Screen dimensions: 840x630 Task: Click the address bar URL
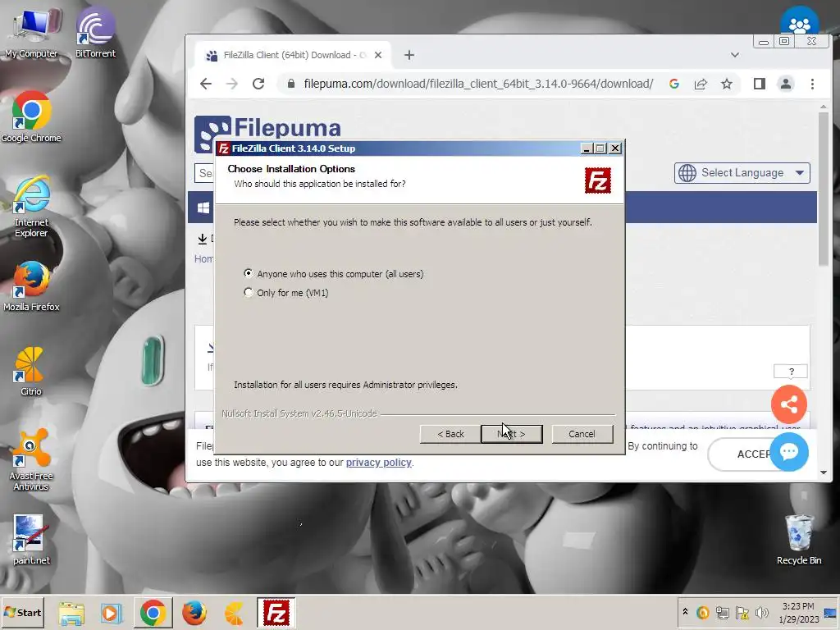[478, 84]
